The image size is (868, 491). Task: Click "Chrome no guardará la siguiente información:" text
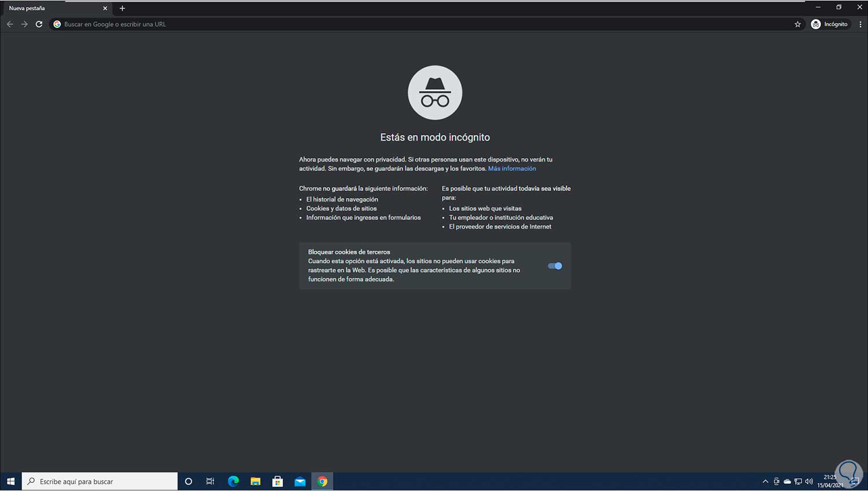[x=363, y=188]
